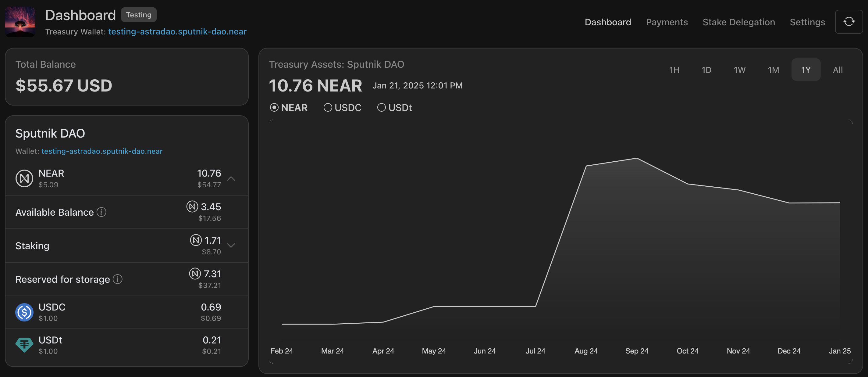Click NEAR symbol beside 1.71 staking
The image size is (868, 377).
coord(196,240)
